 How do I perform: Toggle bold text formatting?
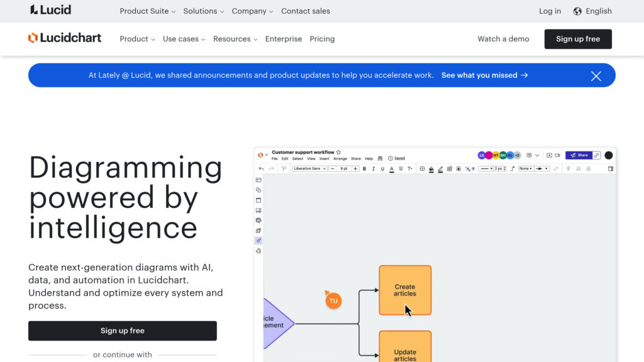364,168
